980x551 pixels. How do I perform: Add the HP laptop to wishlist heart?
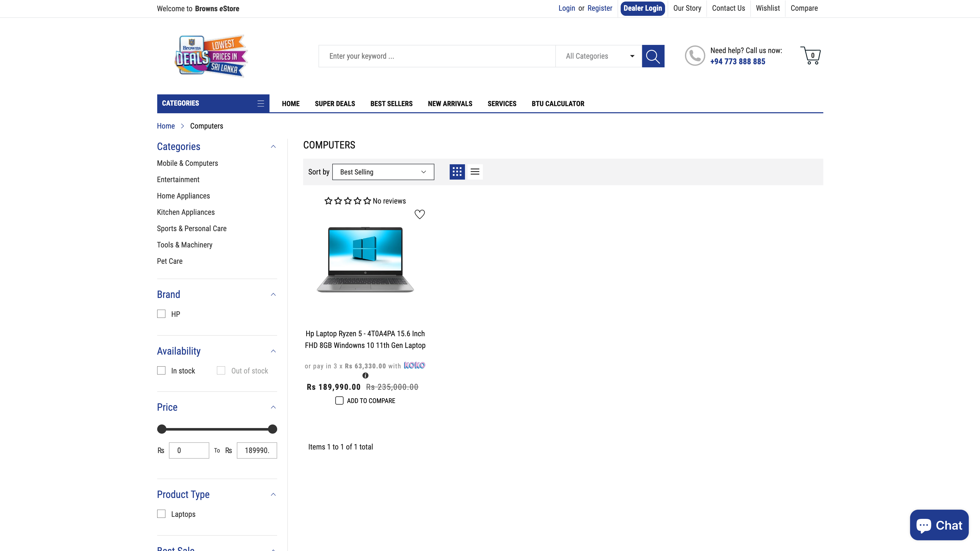point(420,214)
